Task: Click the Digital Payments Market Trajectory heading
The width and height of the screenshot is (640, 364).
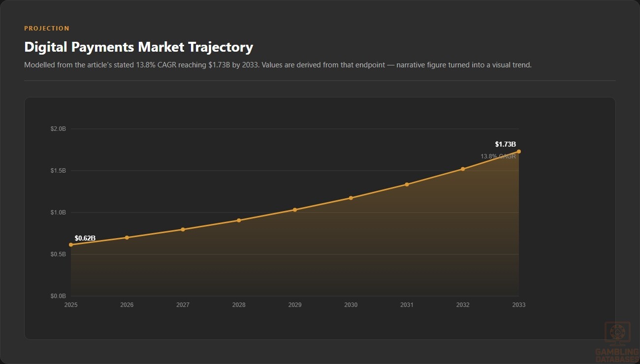Action: tap(139, 47)
